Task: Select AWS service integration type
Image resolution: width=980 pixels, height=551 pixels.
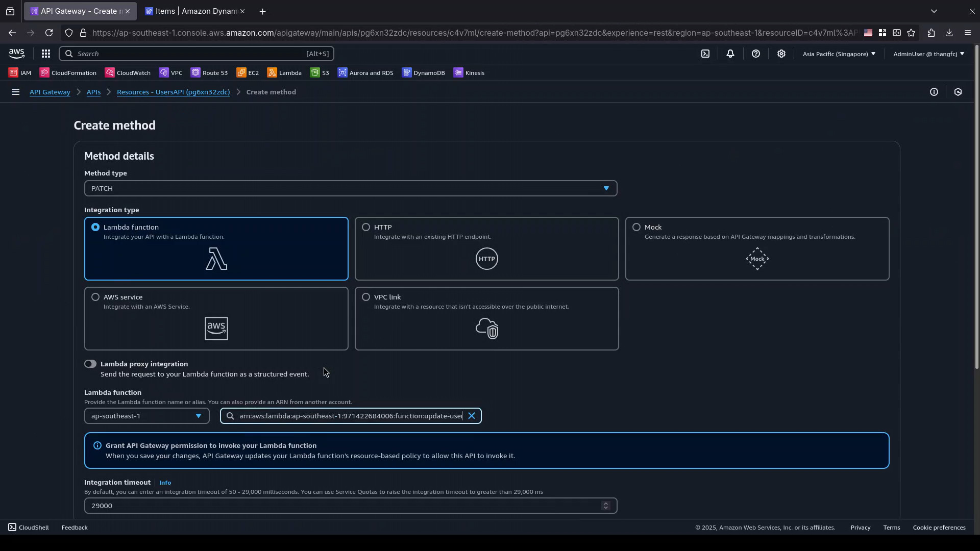Action: (x=216, y=319)
